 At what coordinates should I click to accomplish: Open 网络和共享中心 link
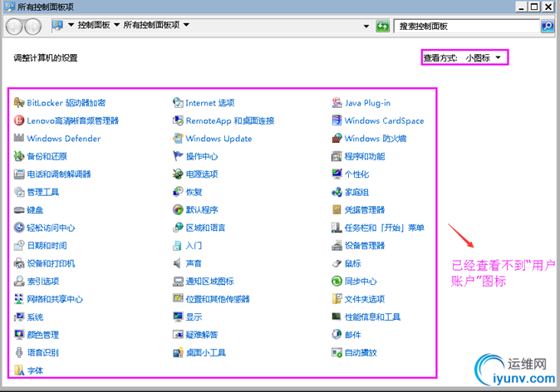click(x=55, y=299)
